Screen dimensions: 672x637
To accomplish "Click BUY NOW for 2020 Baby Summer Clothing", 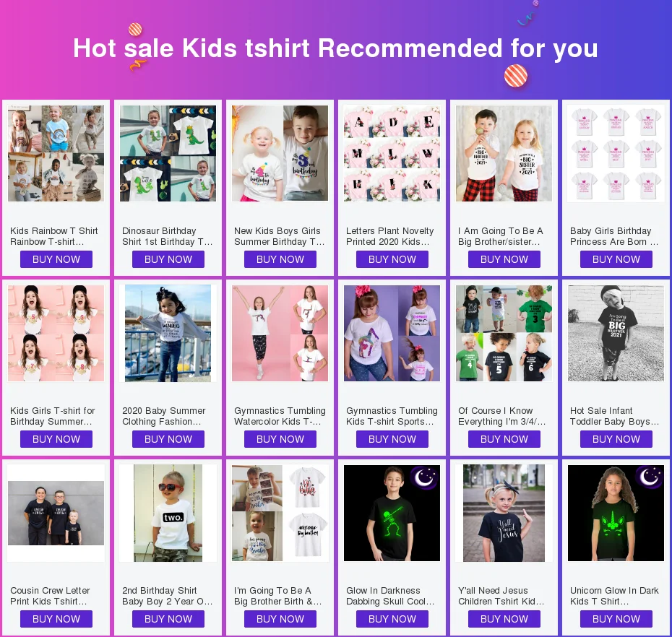I will pos(168,439).
